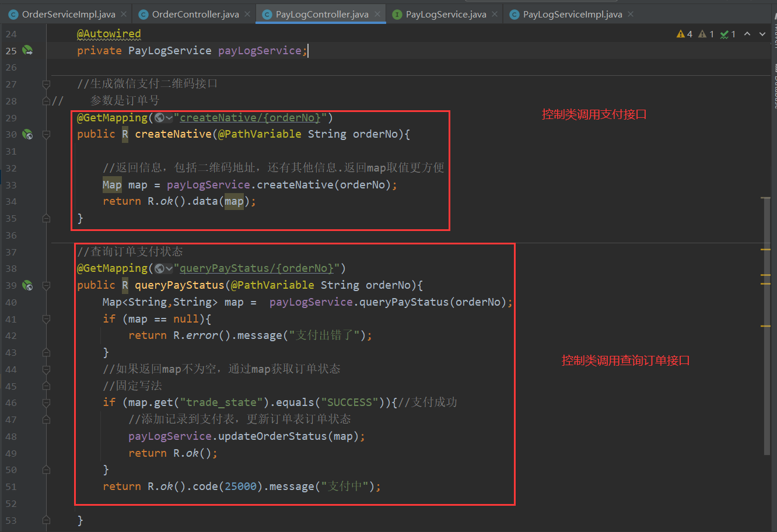Click the web endpoint gutter icon on line 39
This screenshot has height=532, width=777.
[x=27, y=286]
